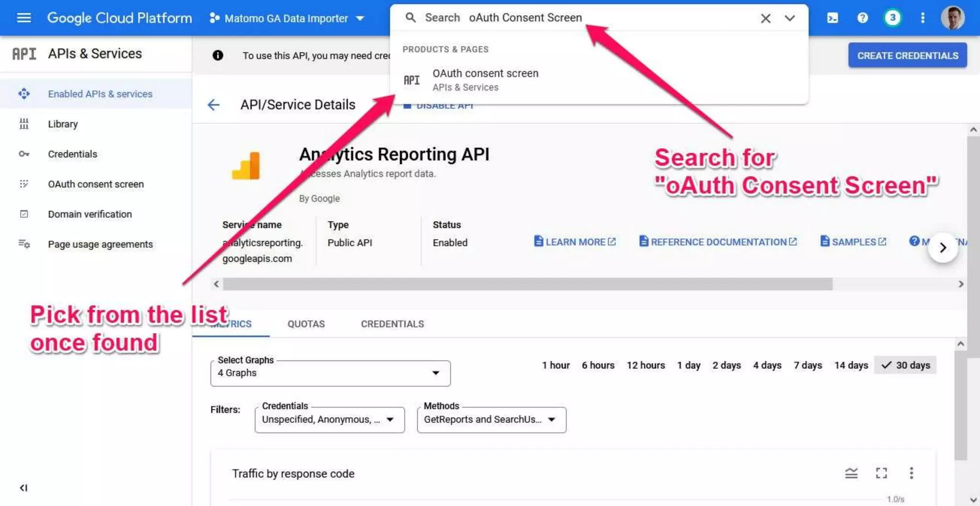Viewport: 980px width, 506px height.
Task: Click the page vertical scrollbar up arrow
Action: pos(973,130)
